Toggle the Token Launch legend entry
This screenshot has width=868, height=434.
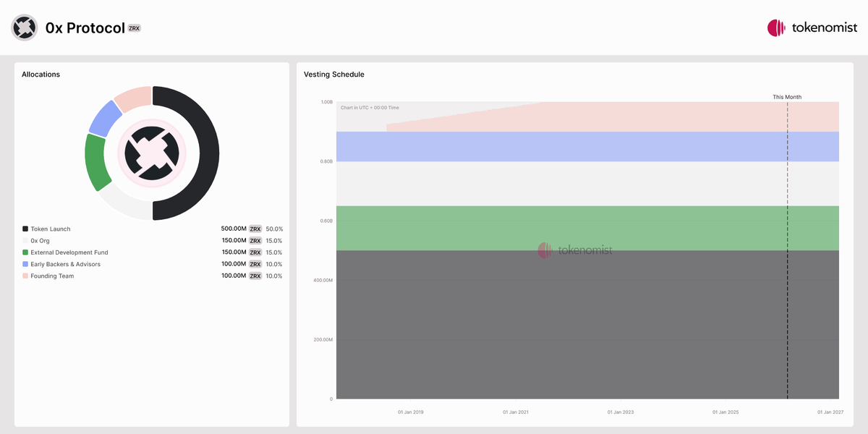pyautogui.click(x=50, y=229)
